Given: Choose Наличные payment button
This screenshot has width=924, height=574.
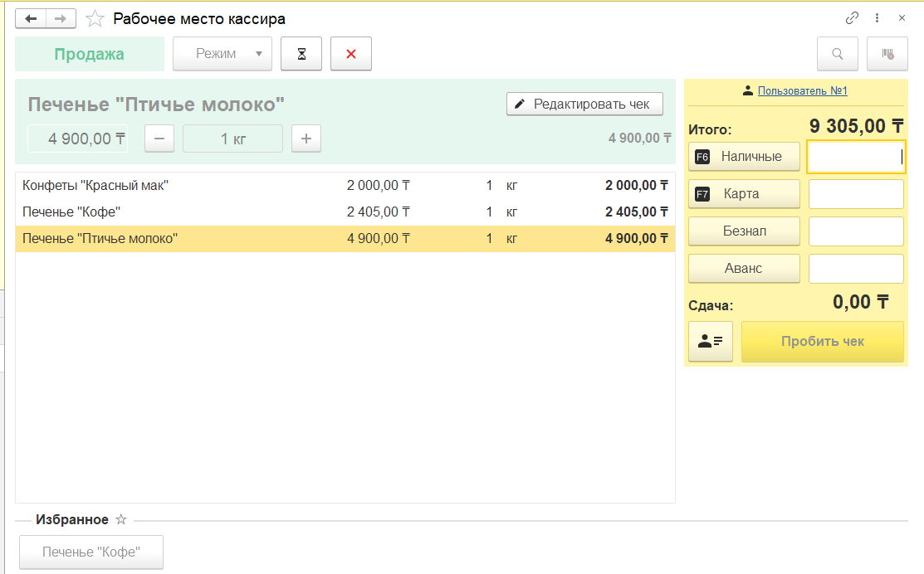Looking at the screenshot, I should point(744,156).
